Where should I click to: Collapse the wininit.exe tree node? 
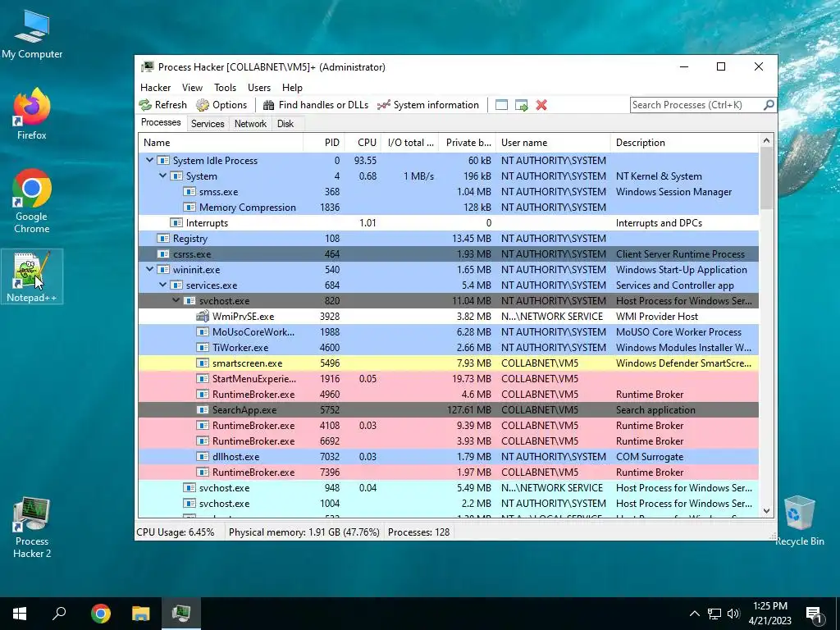point(150,269)
